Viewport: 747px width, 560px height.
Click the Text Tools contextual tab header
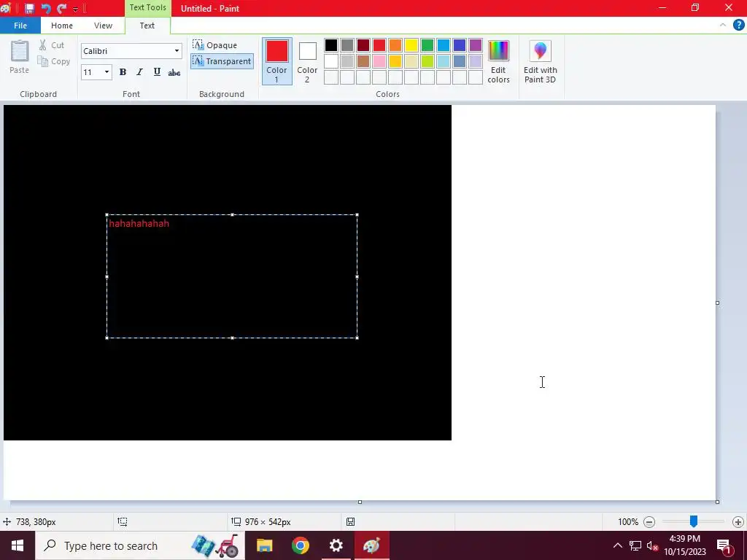147,7
